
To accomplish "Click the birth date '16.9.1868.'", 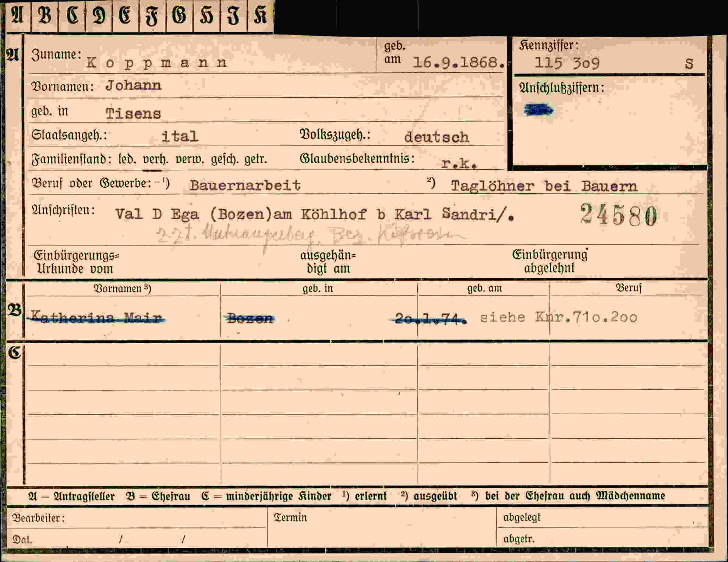I will coord(459,62).
